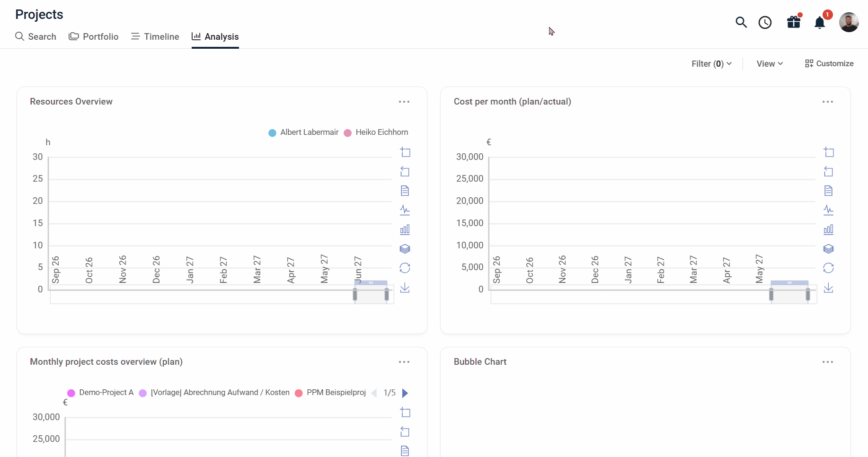Screen dimensions: 868x457
Task: Toggle Demo-Project A legend series
Action: [x=100, y=393]
